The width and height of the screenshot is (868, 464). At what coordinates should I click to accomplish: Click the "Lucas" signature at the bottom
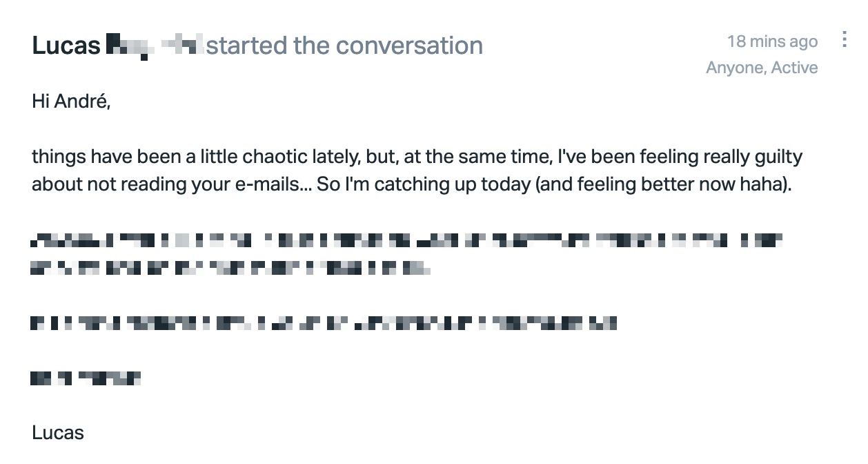58,433
